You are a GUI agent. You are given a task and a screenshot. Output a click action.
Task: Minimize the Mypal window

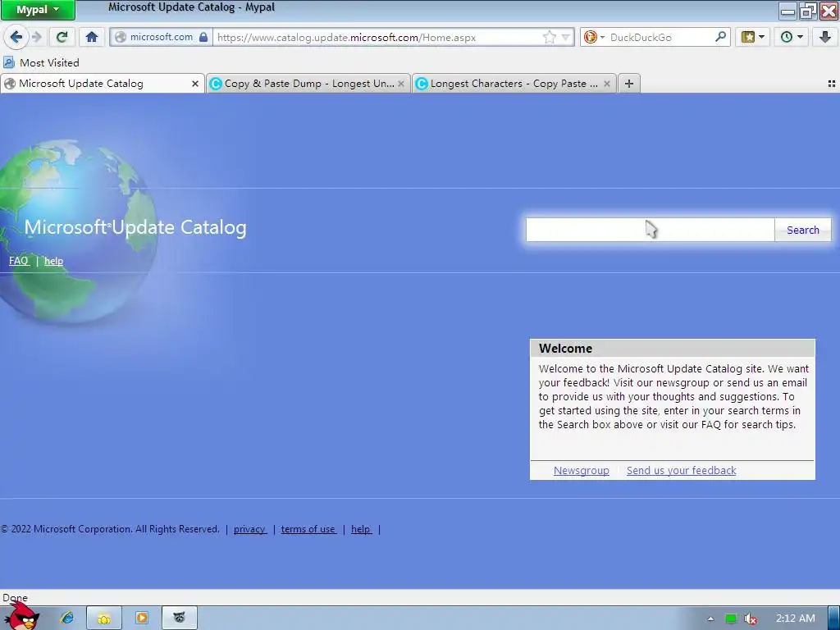tap(787, 10)
